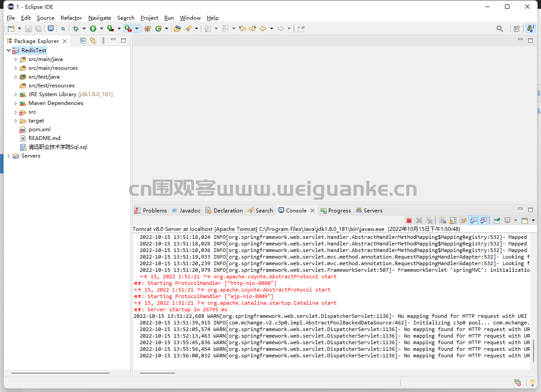The height and width of the screenshot is (392, 541).
Task: Select README.md file
Action: click(x=44, y=138)
